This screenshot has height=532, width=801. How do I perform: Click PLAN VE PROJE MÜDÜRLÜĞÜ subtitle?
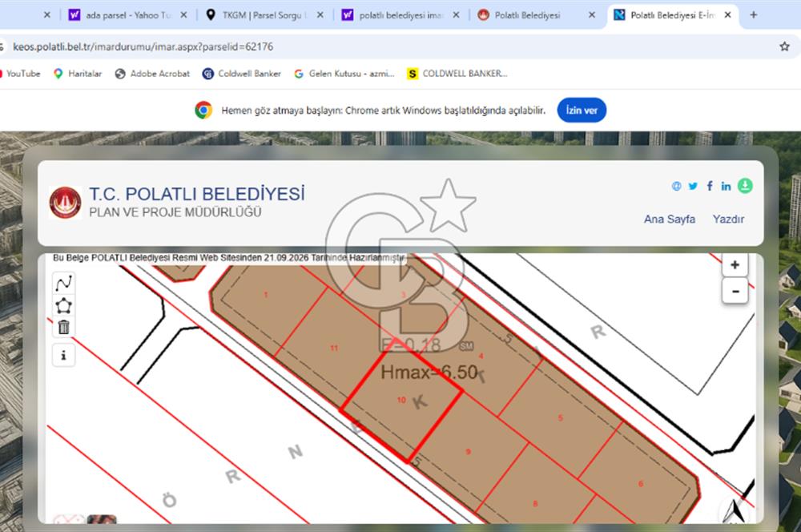pyautogui.click(x=175, y=212)
